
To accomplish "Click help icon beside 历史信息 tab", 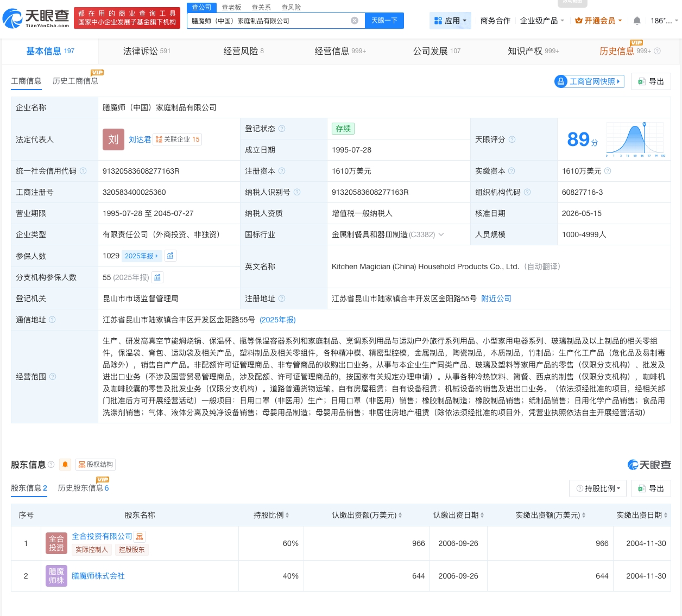I will pos(657,51).
